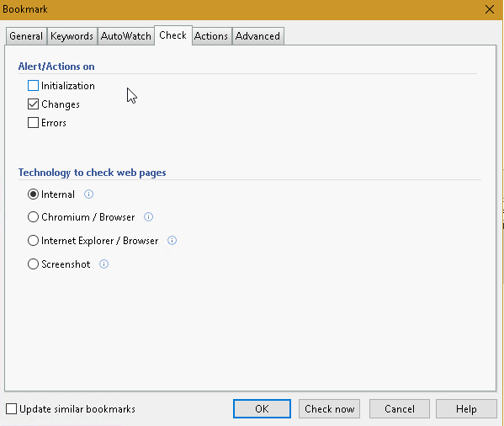Select the Screenshot radio button
The width and height of the screenshot is (504, 426).
click(x=33, y=264)
